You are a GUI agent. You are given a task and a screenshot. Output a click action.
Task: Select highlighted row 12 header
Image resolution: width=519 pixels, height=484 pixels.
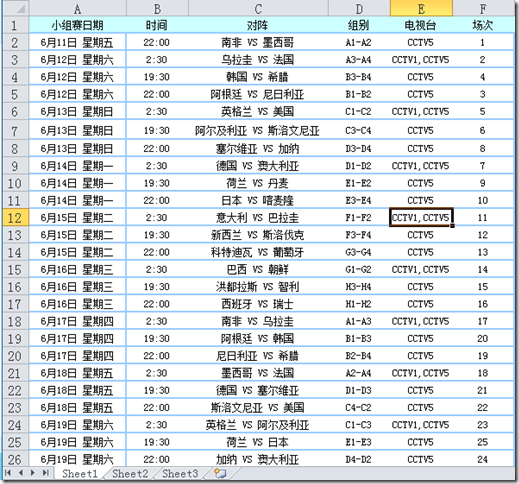point(15,218)
